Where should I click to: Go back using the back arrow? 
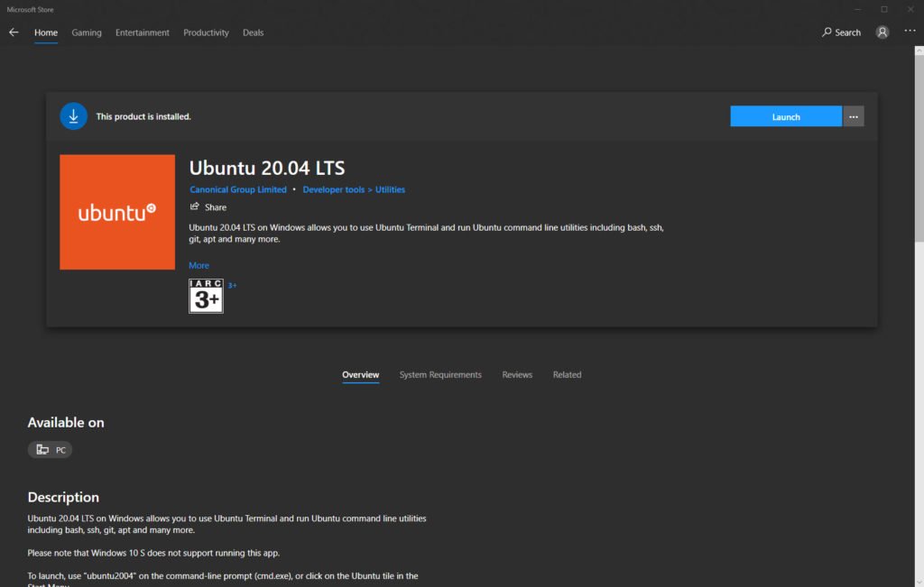pos(14,32)
